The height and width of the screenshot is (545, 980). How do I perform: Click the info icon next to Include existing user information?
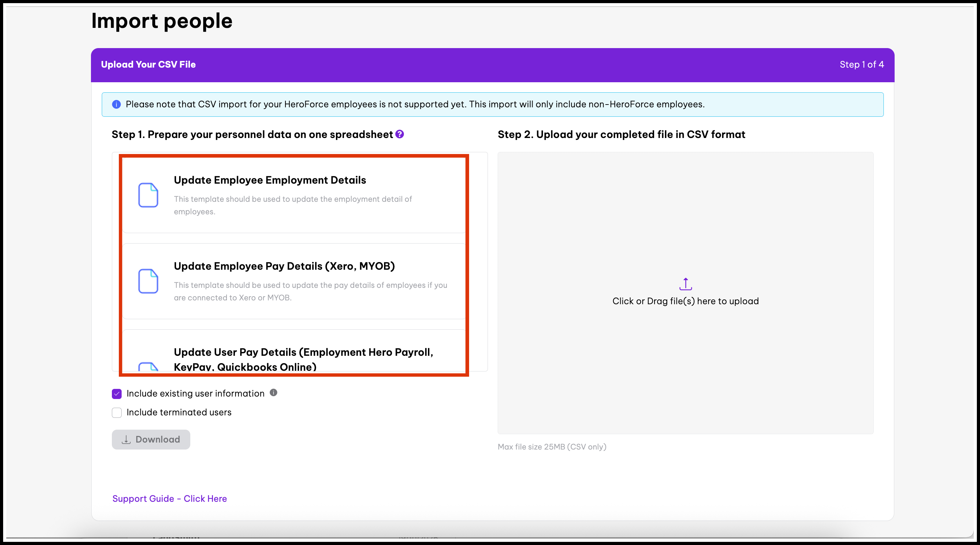pos(274,392)
